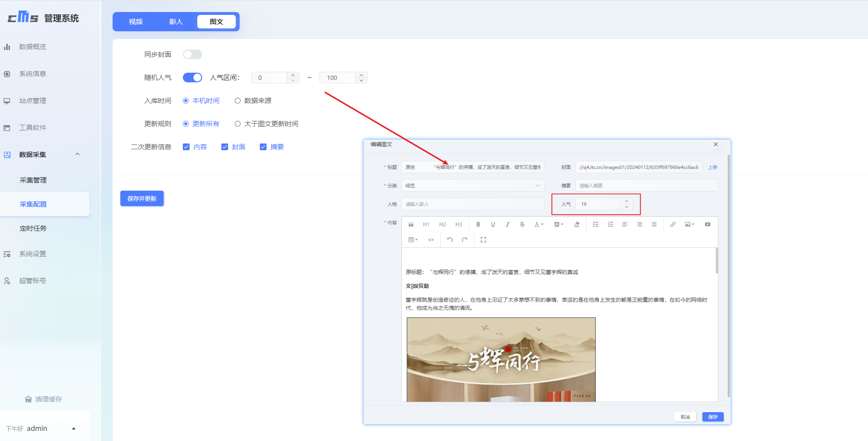
Task: Focus the 摘要 input field
Action: pyautogui.click(x=647, y=186)
